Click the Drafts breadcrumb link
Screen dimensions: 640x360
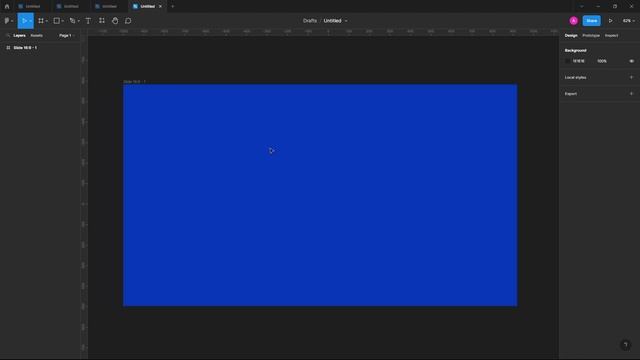(310, 21)
